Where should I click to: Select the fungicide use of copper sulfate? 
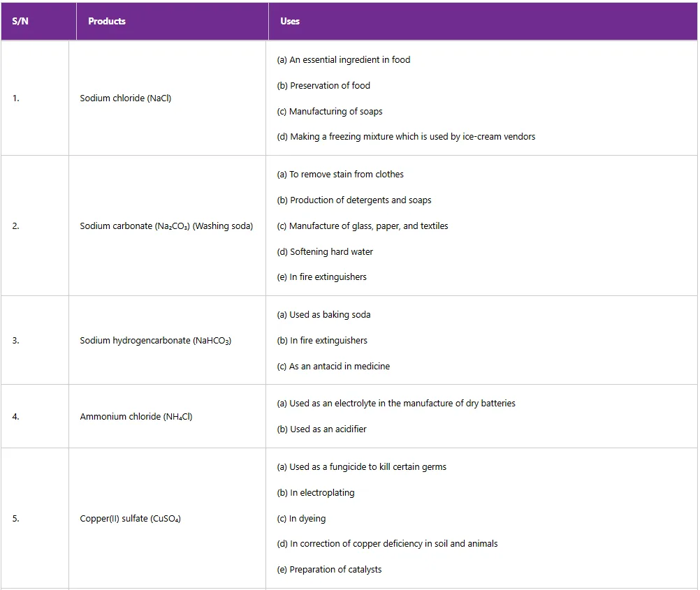361,467
